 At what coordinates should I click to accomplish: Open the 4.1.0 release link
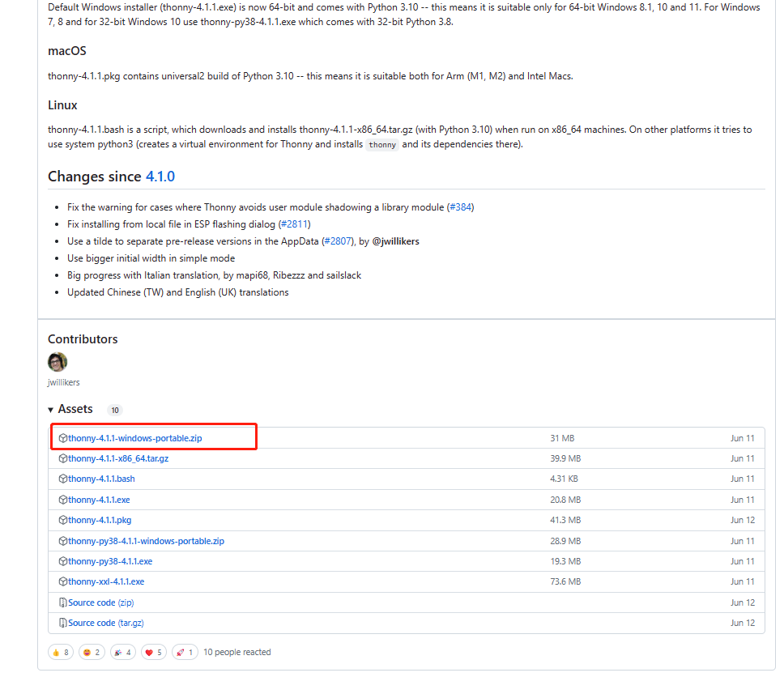click(160, 177)
